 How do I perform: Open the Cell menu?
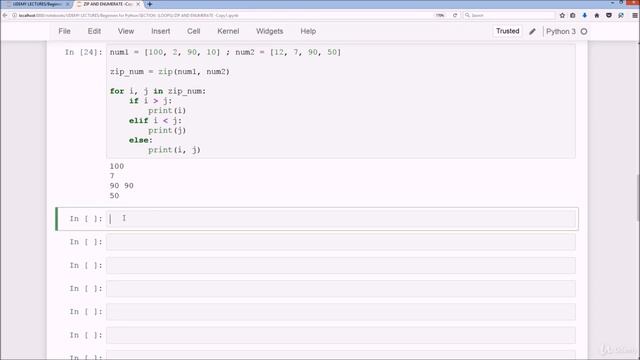click(x=193, y=31)
